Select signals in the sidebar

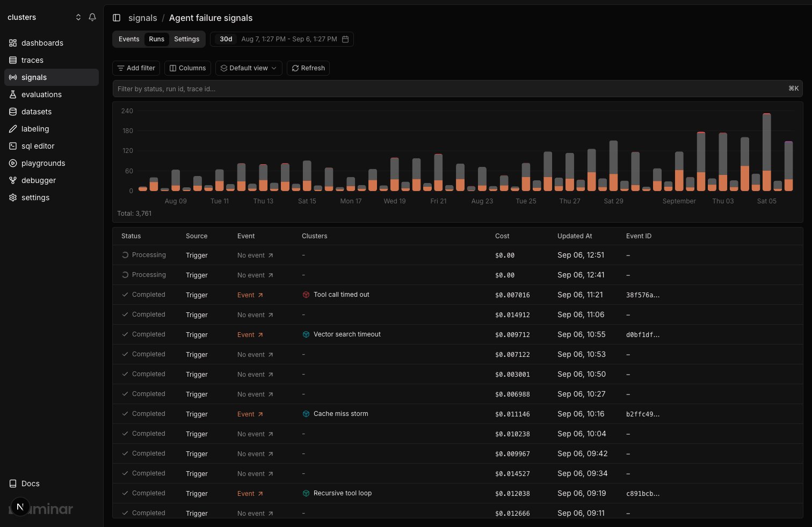[x=52, y=77]
